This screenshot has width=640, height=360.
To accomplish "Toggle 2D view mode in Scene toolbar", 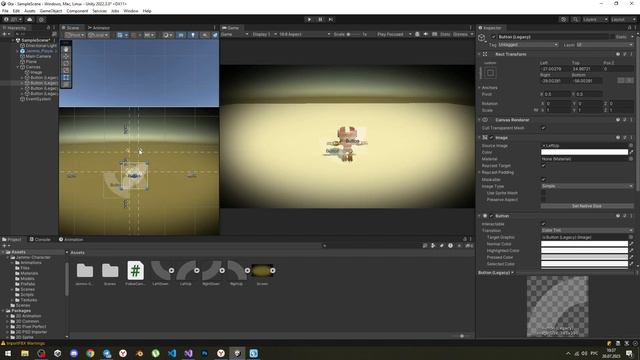I will (x=181, y=35).
